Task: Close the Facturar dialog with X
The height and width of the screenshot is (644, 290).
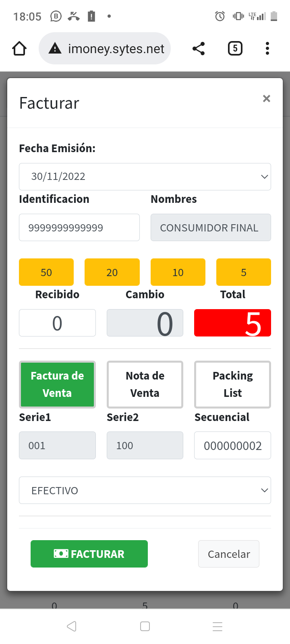Action: [266, 99]
